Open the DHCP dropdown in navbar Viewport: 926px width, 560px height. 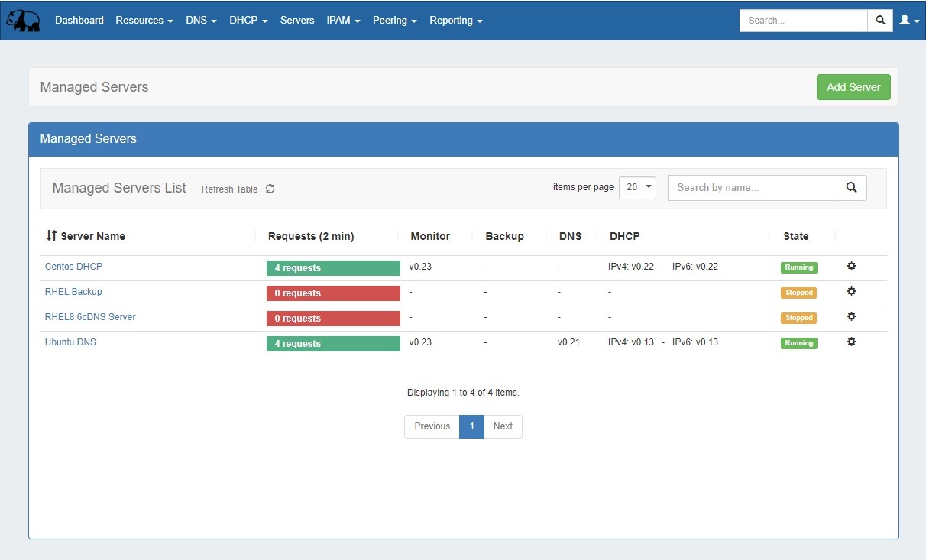(x=248, y=21)
